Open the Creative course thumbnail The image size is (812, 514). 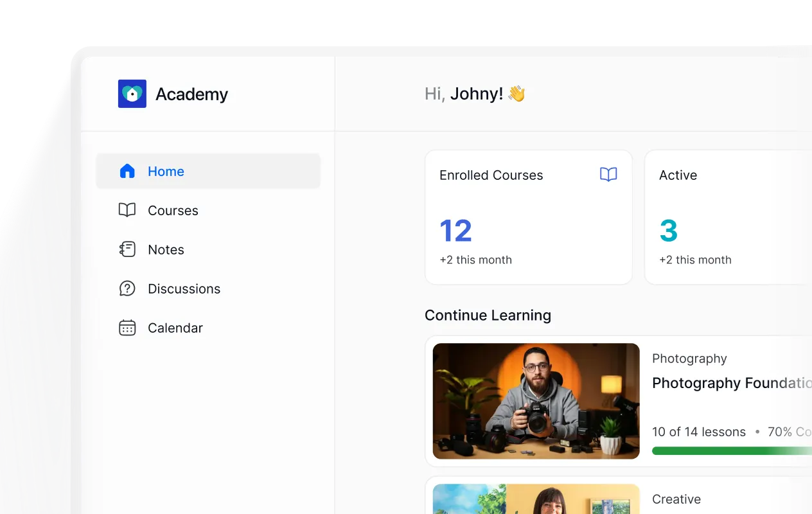[x=536, y=499]
